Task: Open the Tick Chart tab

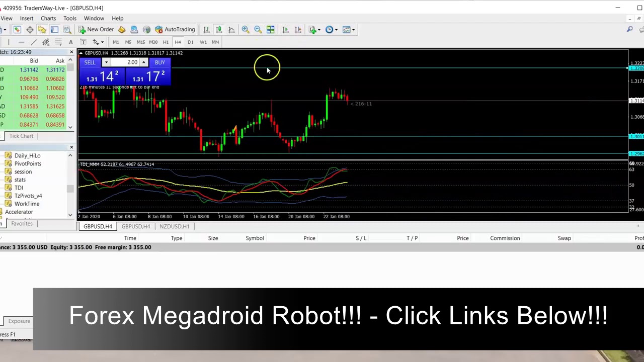Action: click(21, 136)
